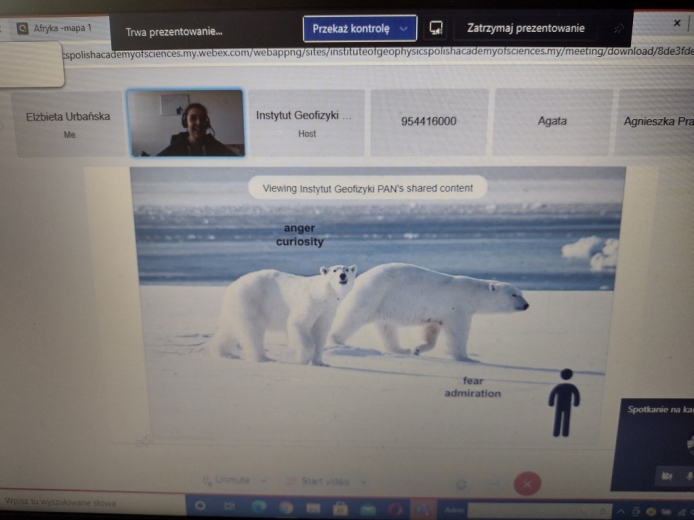Click the Start video button
The height and width of the screenshot is (520, 694).
point(319,481)
